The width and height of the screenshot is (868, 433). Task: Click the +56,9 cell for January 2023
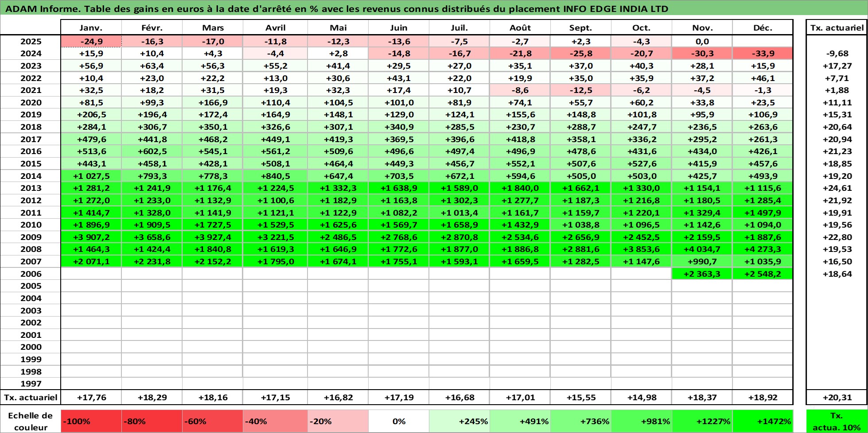click(91, 66)
